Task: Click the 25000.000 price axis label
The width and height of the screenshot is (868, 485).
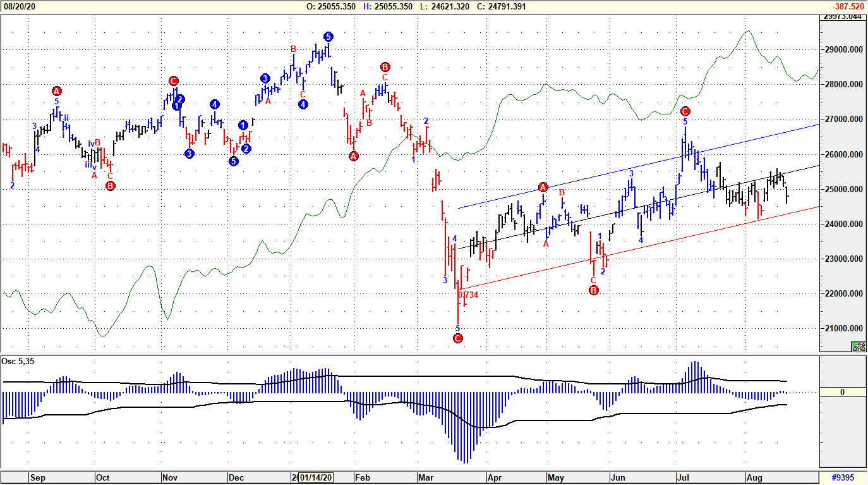Action: tap(845, 189)
